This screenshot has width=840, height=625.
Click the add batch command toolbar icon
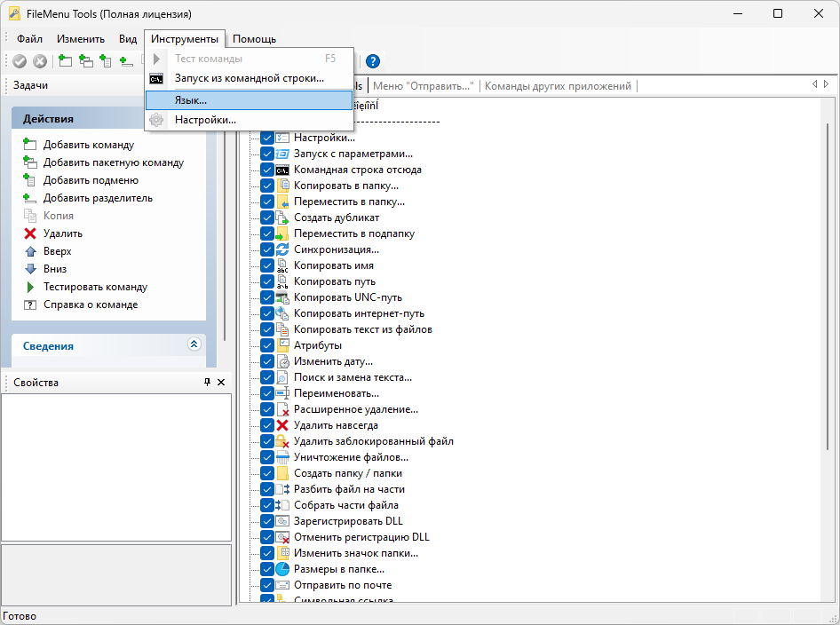tap(86, 61)
